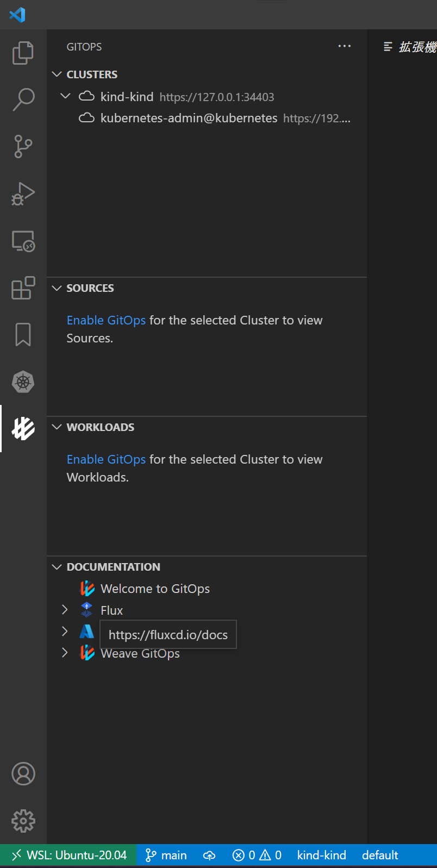Collapse the DOCUMENTATION section
The width and height of the screenshot is (437, 868).
(x=57, y=566)
